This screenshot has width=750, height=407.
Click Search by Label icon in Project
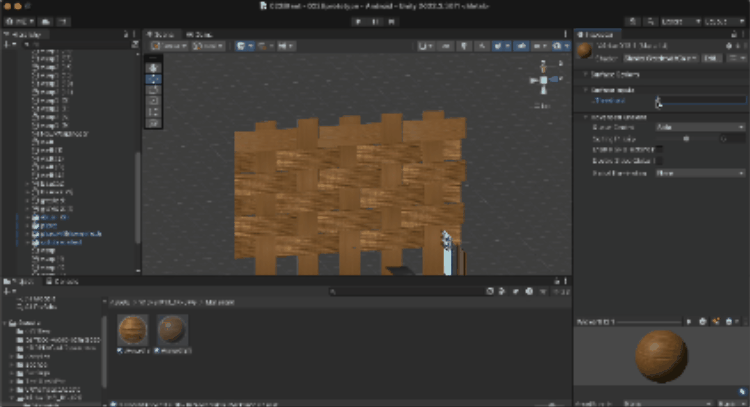(x=515, y=291)
